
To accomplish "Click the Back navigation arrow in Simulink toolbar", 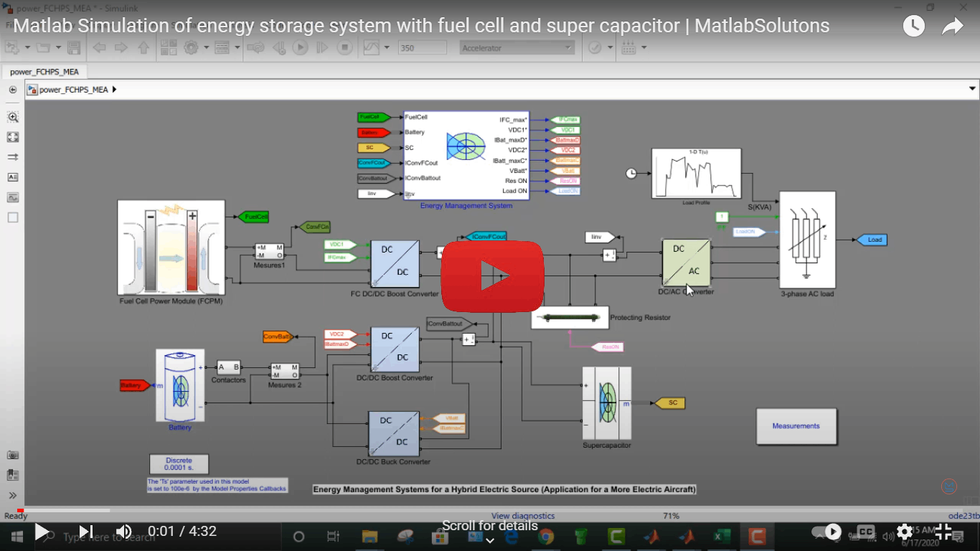I will [100, 48].
